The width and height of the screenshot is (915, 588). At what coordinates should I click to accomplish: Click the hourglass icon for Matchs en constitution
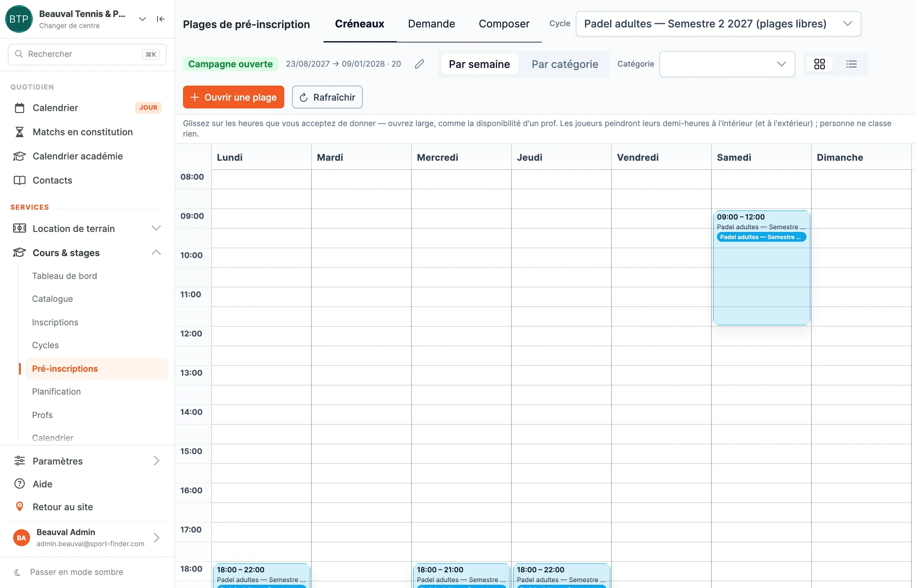(20, 132)
